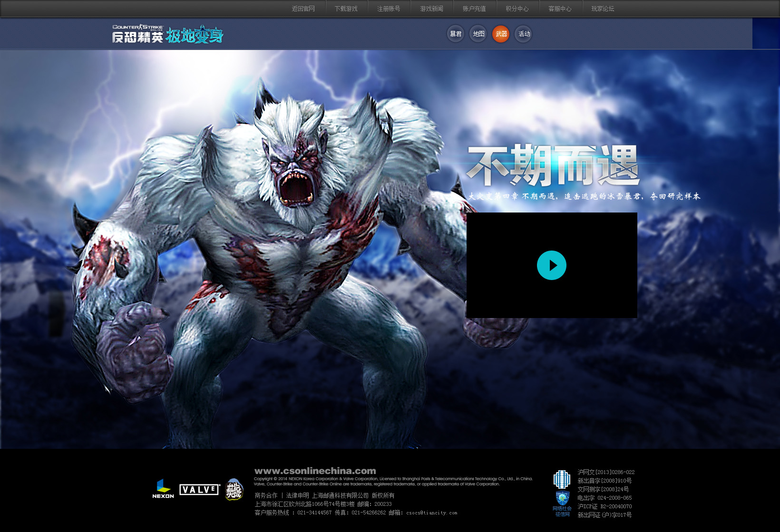Click the email csocs@tiancity.com in footer
Screen dimensions: 780x532
[431, 513]
